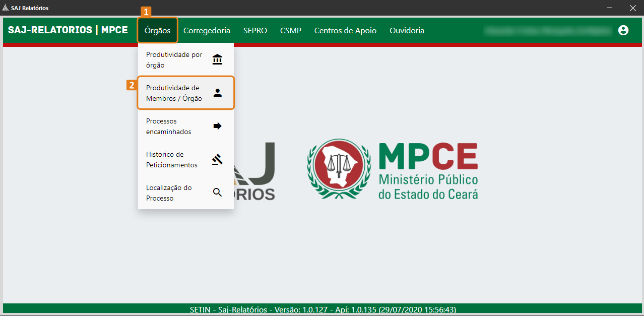644x316 pixels.
Task: Open the SEPRO menu
Action: pyautogui.click(x=255, y=30)
